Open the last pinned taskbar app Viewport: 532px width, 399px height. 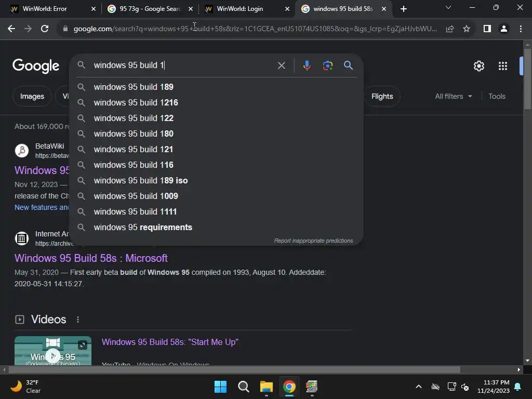coord(312,387)
